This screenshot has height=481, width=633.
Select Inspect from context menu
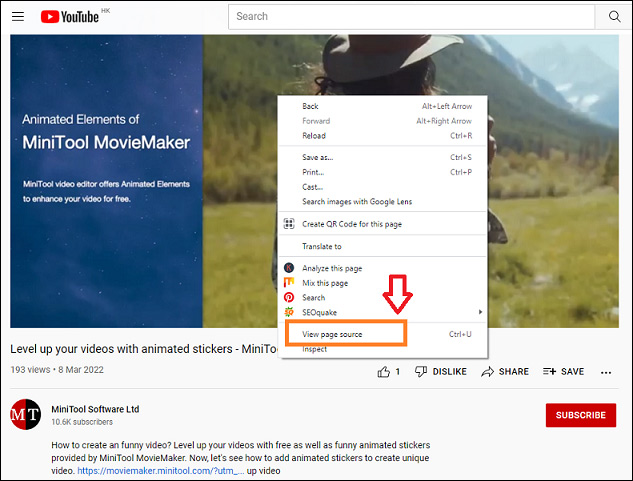(x=383, y=349)
